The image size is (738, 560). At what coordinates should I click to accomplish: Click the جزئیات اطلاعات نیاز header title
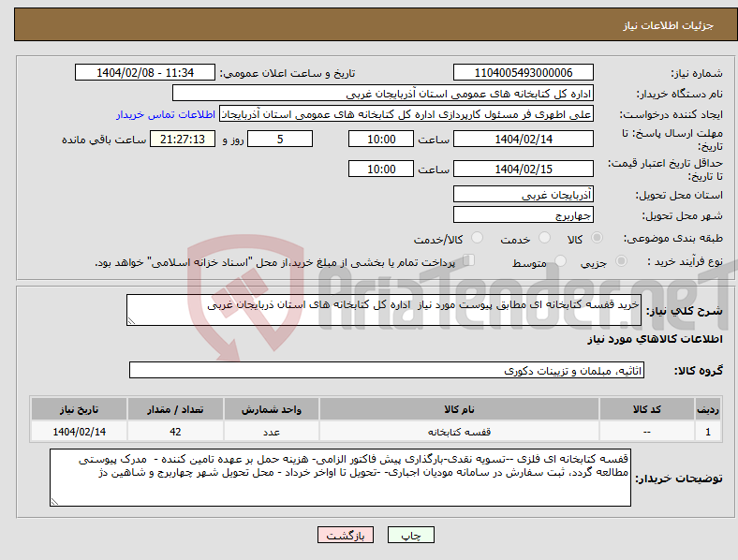669,25
